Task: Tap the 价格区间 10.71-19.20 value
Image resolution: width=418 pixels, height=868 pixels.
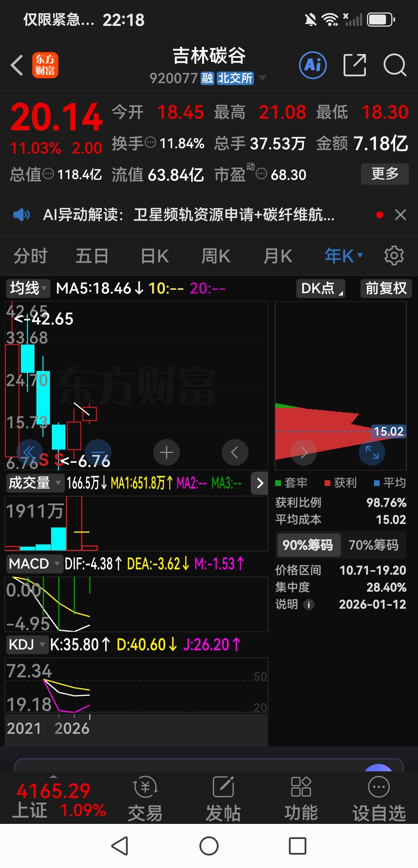Action: (373, 570)
